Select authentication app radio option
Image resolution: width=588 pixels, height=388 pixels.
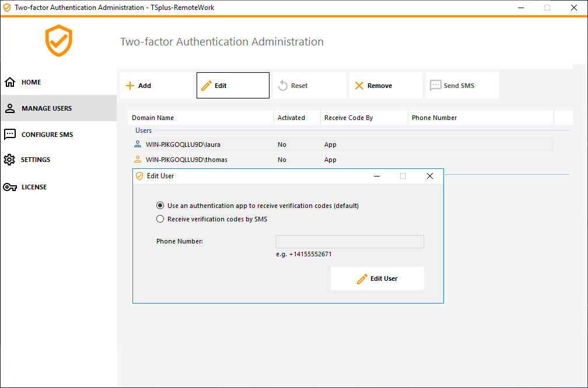coord(160,206)
